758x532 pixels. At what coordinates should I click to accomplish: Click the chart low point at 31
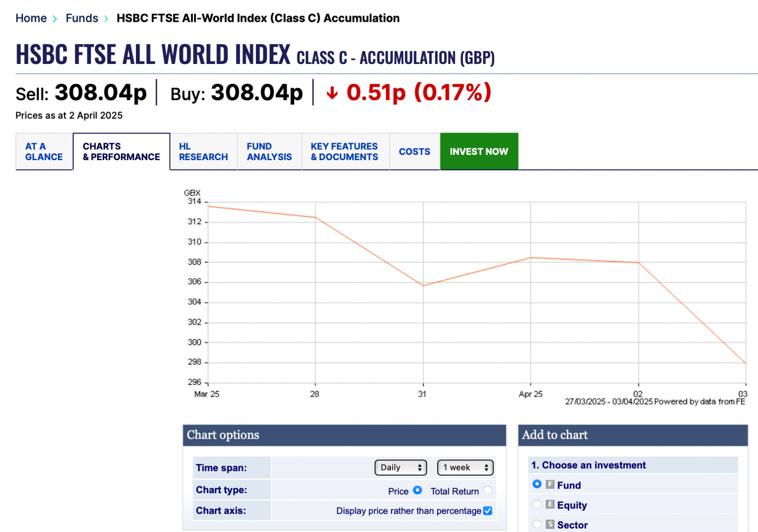click(423, 286)
